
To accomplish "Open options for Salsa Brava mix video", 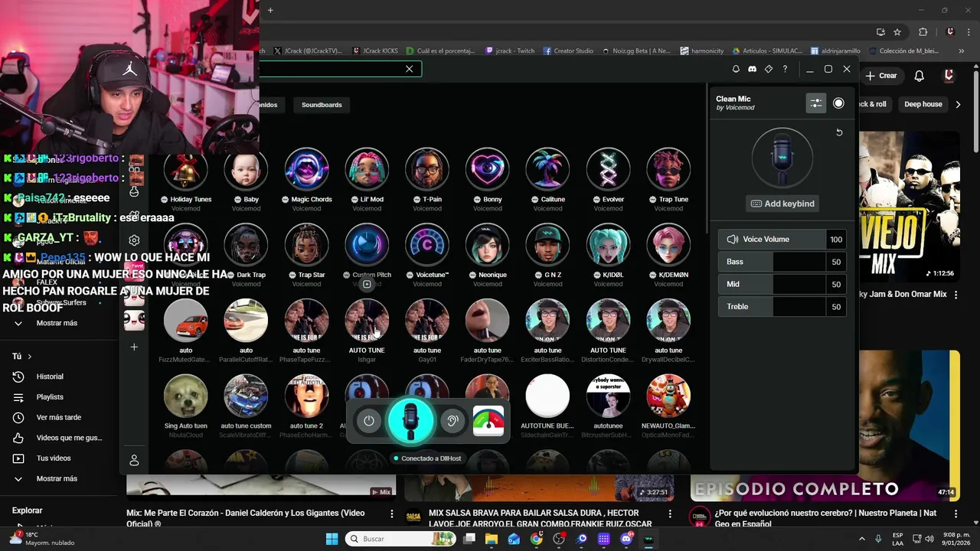I will (x=670, y=514).
